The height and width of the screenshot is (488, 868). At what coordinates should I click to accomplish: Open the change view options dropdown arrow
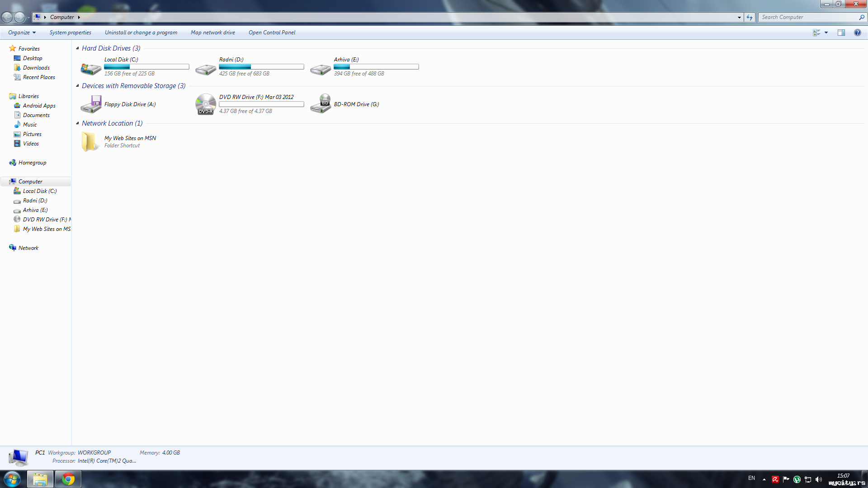click(826, 33)
